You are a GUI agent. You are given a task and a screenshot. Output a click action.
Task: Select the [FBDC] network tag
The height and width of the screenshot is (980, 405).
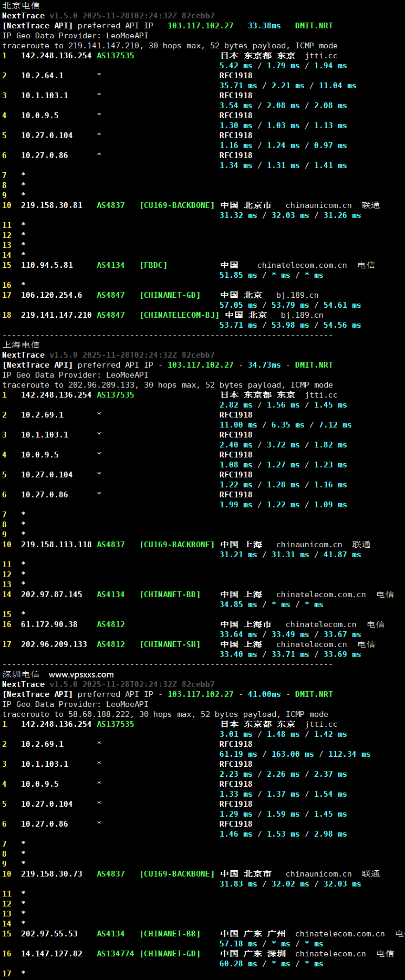tap(153, 265)
